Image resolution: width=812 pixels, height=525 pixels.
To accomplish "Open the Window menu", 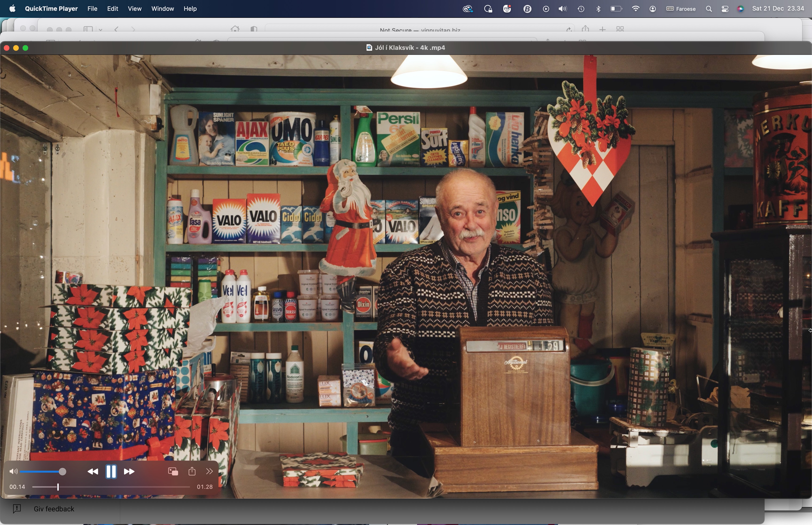I will tap(163, 9).
